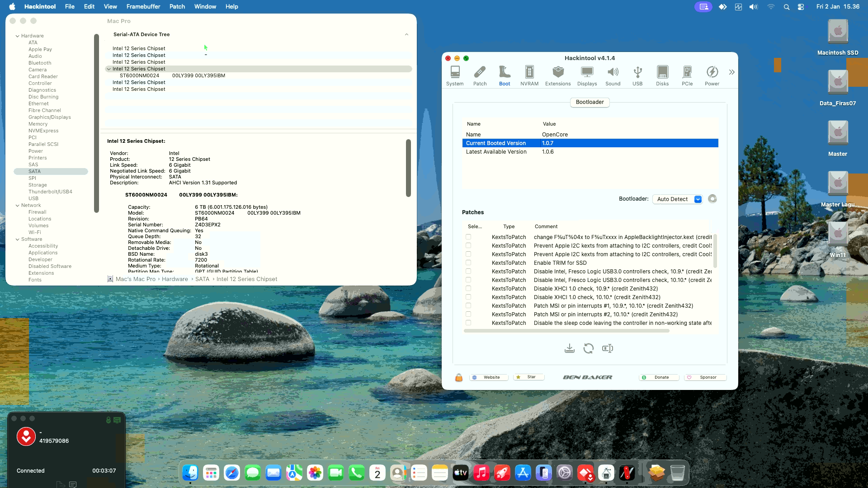Open the Disks section in Hackintool

[662, 75]
